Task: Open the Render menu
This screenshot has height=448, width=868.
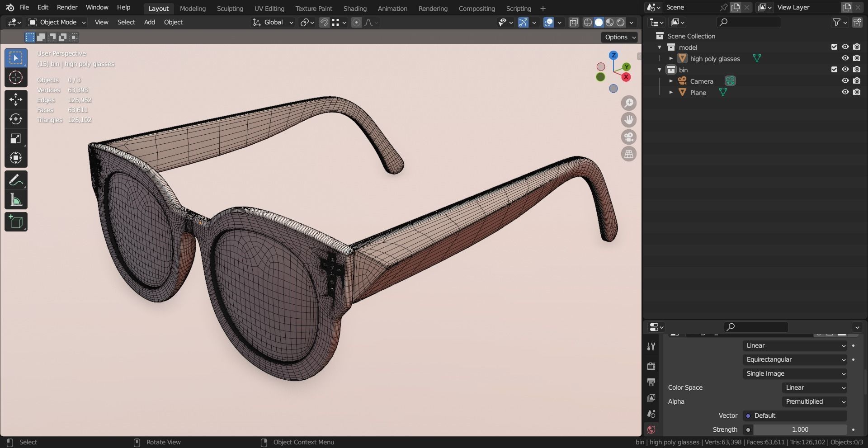Action: (x=67, y=8)
